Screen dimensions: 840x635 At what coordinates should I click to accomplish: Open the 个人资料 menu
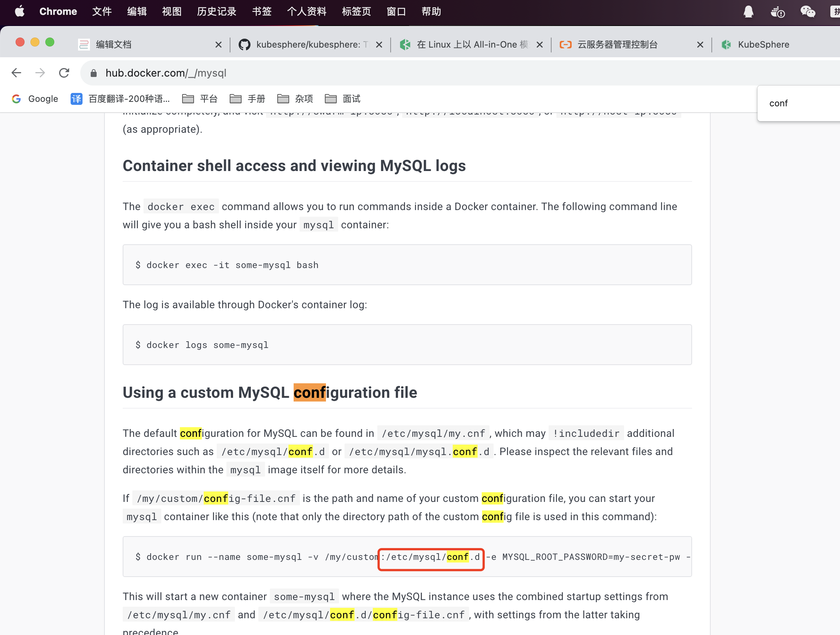pyautogui.click(x=307, y=12)
